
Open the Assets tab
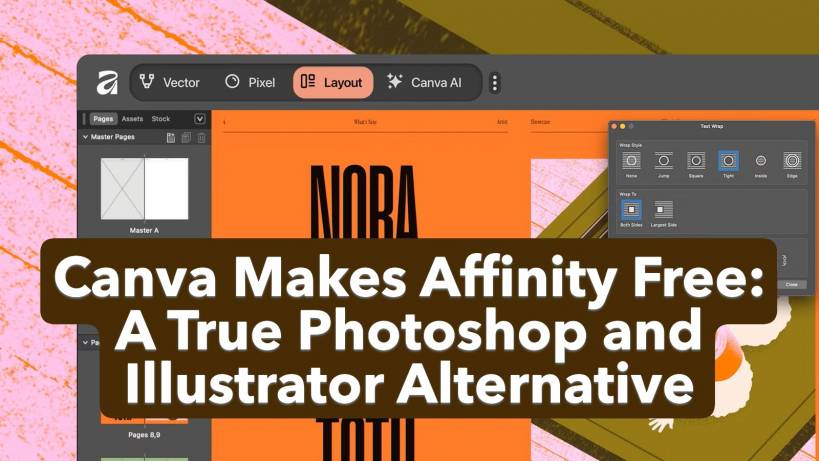coord(132,118)
